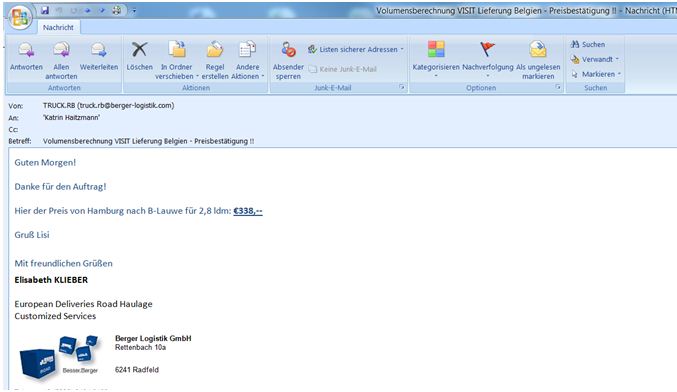Open Optionen group dialog launcher
Screen dimensions: 677x392
[558, 87]
